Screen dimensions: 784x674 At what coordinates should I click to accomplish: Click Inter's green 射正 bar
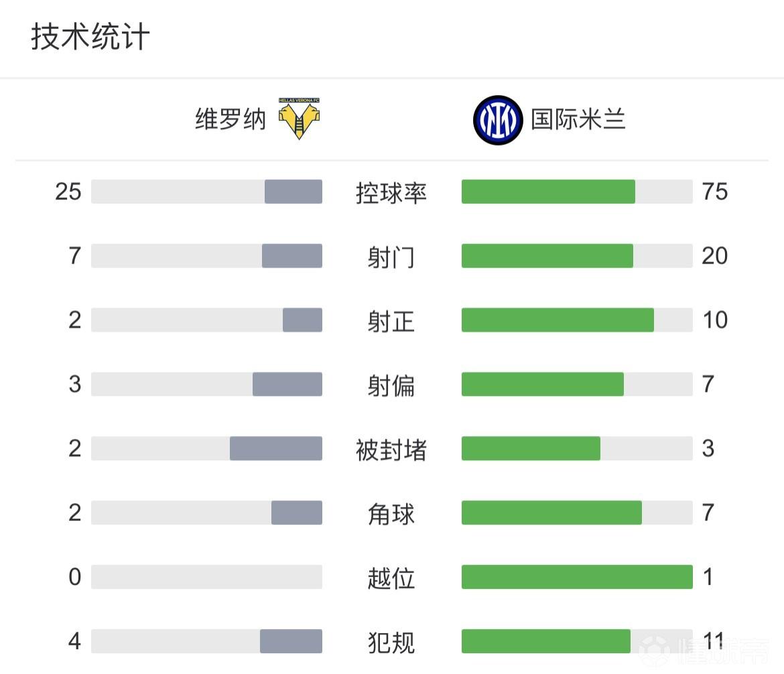click(558, 320)
